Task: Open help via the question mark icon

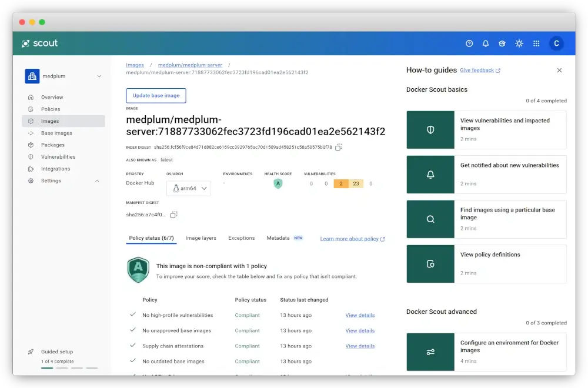Action: (469, 43)
